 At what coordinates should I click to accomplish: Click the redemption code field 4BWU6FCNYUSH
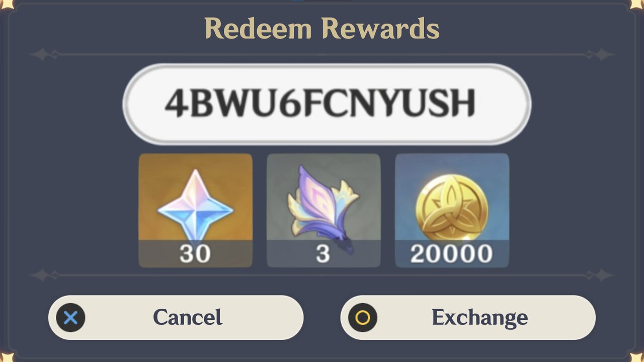(x=327, y=104)
